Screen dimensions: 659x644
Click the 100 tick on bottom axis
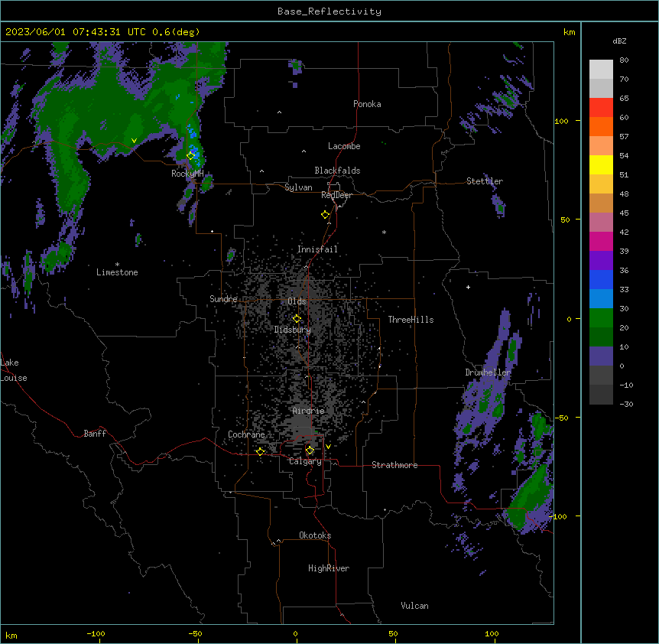pos(492,633)
